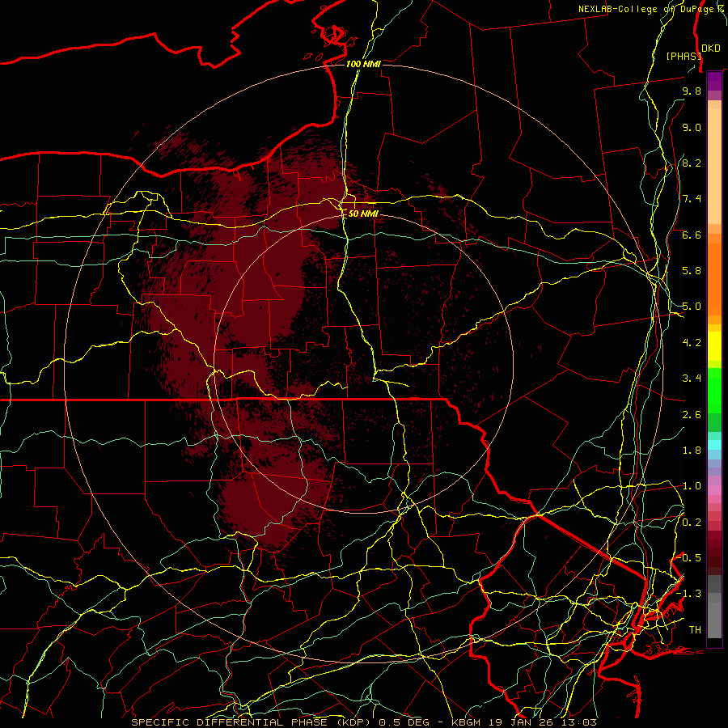The height and width of the screenshot is (728, 728).
Task: Click the 1.0 value on color scale
Action: [692, 486]
